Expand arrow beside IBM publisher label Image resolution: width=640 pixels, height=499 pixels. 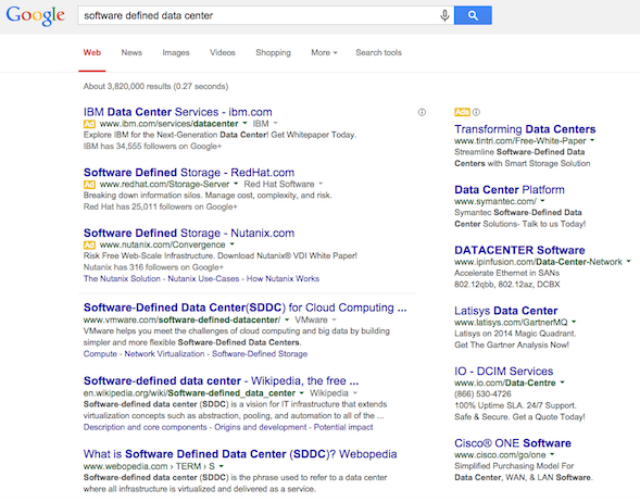click(x=276, y=123)
